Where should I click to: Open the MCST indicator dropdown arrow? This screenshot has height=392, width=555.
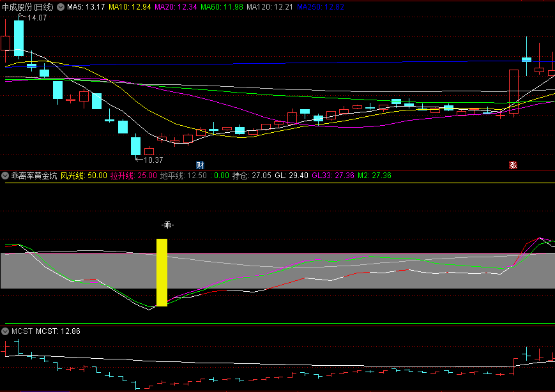tap(5, 331)
